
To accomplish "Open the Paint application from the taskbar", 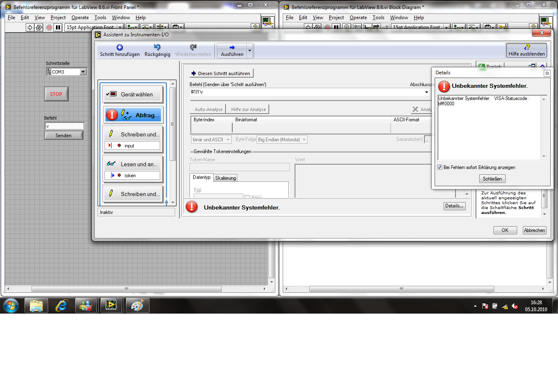I will [x=137, y=305].
